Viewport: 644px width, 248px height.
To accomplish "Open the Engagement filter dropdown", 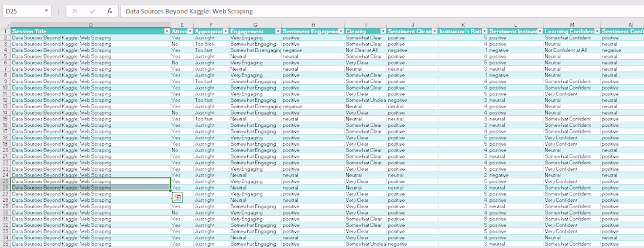I will (278, 32).
